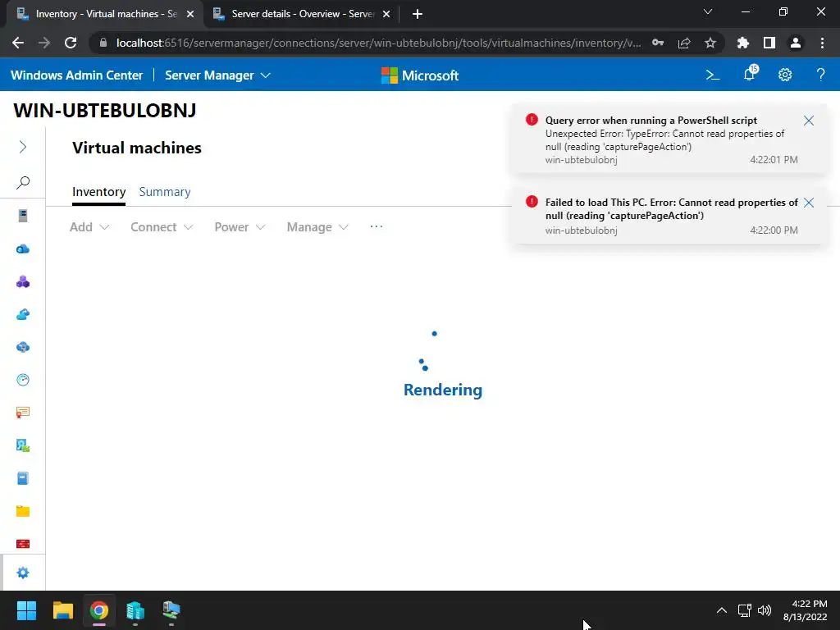
Task: Open File Explorer from the taskbar
Action: [x=62, y=610]
